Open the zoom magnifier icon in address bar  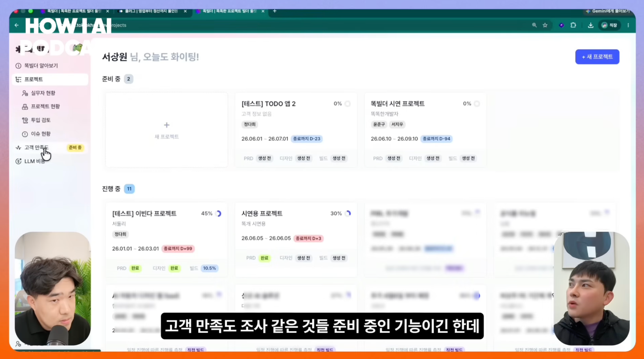(534, 25)
